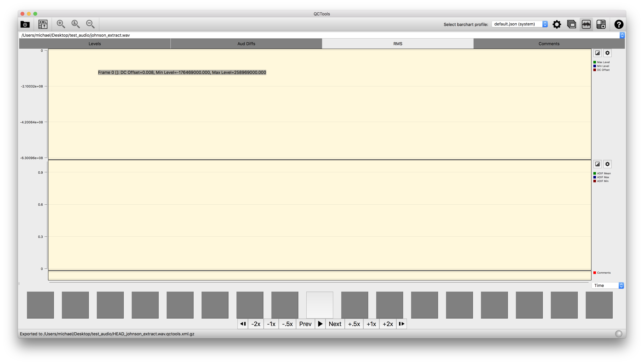Open the upper plot's chart settings gear
The height and width of the screenshot is (364, 644).
tap(607, 53)
